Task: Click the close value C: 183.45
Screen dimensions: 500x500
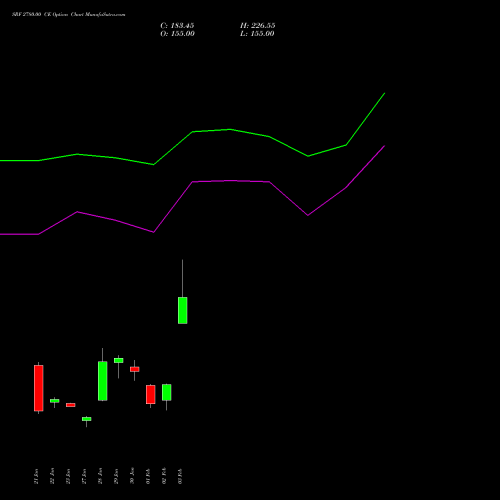Action: 177,26
